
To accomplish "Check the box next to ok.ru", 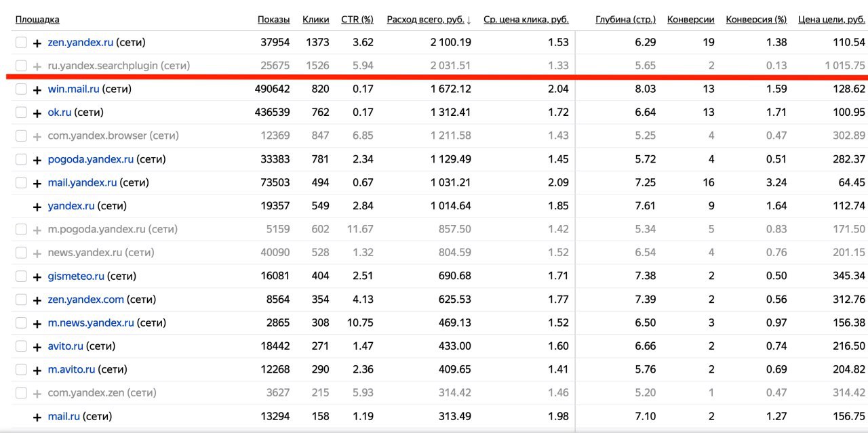I will pyautogui.click(x=21, y=112).
